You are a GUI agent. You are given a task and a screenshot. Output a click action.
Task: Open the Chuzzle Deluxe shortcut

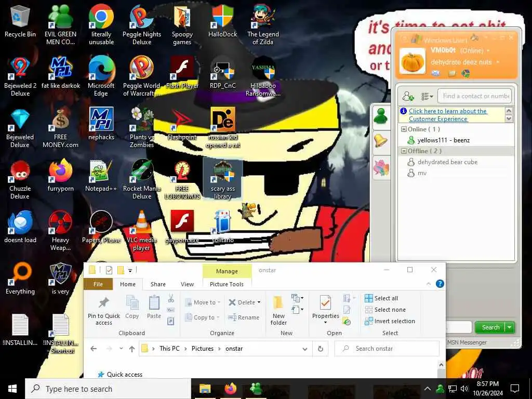[20, 179]
